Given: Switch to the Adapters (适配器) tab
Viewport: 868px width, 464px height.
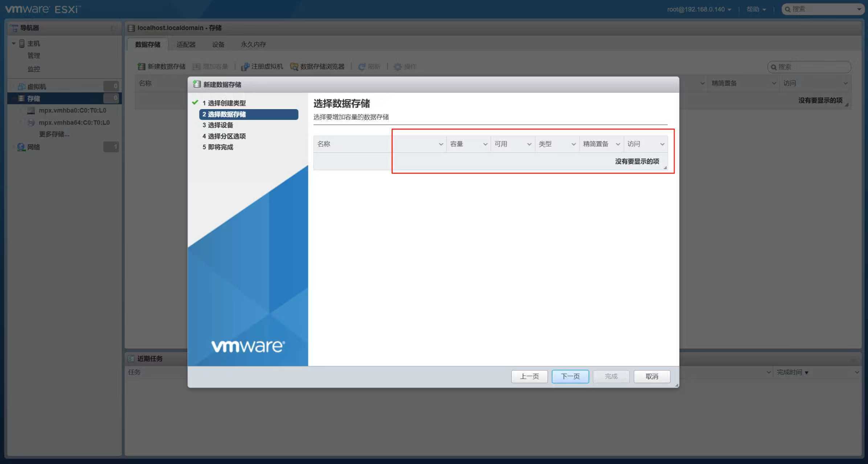Looking at the screenshot, I should [x=186, y=45].
